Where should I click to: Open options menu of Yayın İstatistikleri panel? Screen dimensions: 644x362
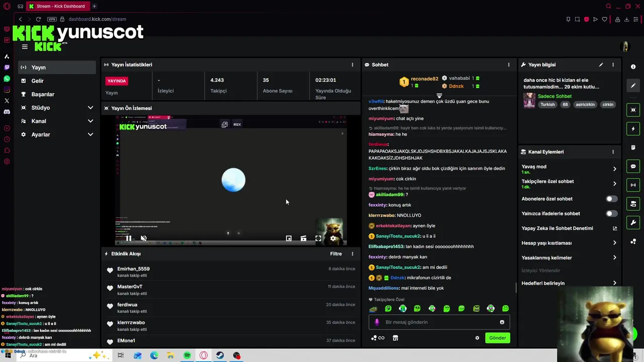click(352, 65)
